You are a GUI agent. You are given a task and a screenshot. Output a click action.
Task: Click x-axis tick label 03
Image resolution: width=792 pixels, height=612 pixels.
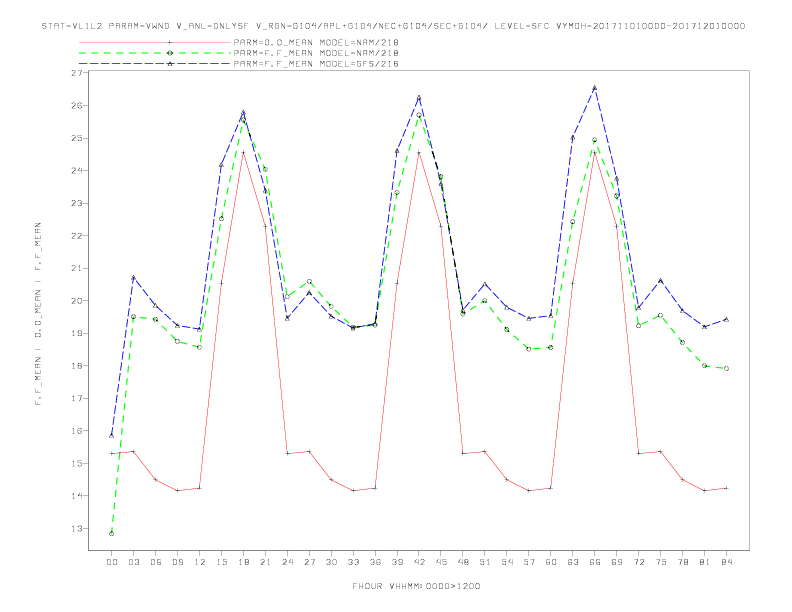[133, 562]
